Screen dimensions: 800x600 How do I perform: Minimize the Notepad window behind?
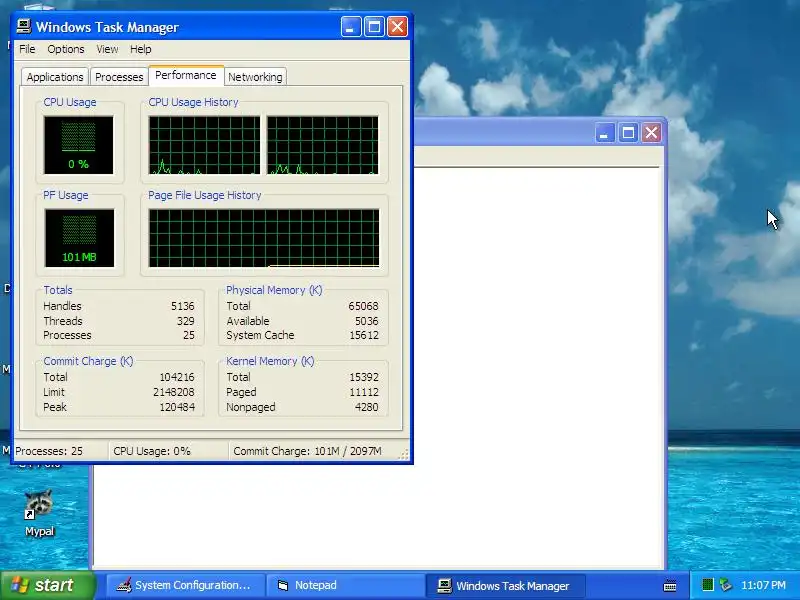605,133
